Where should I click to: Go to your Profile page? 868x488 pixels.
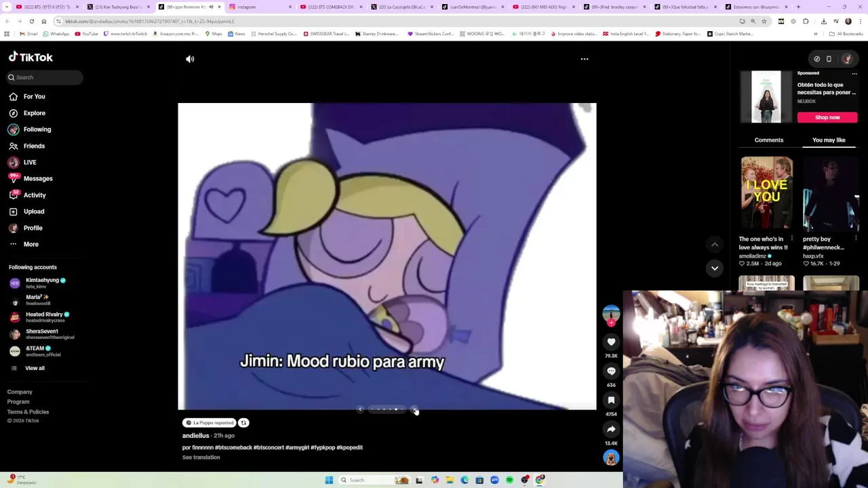point(26,228)
